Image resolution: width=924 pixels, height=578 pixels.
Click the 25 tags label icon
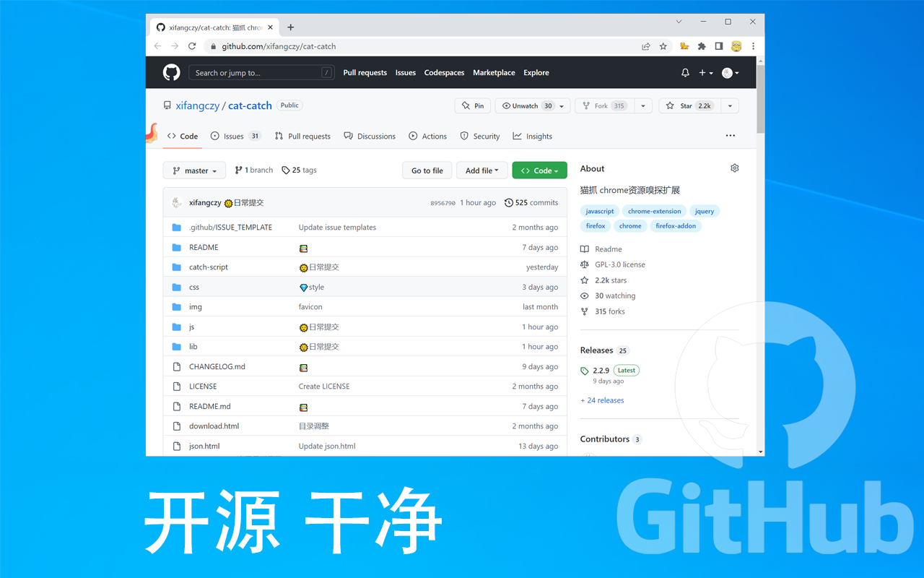285,170
